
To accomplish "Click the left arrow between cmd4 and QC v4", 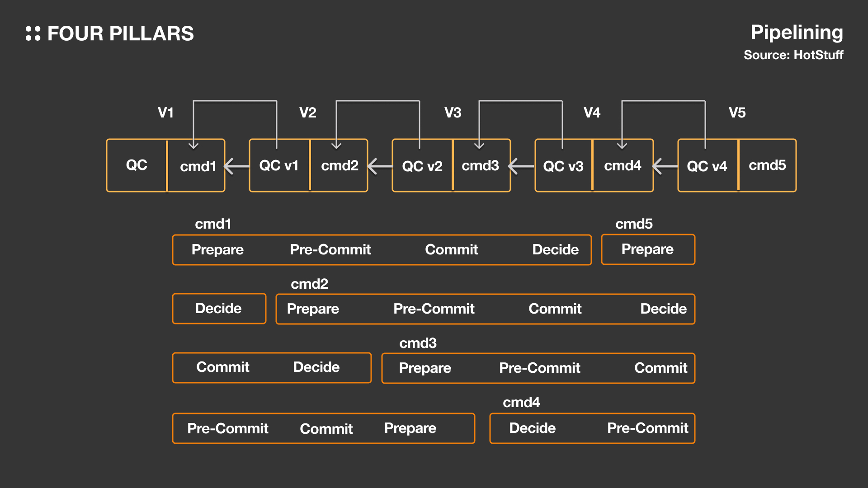I will tap(665, 166).
